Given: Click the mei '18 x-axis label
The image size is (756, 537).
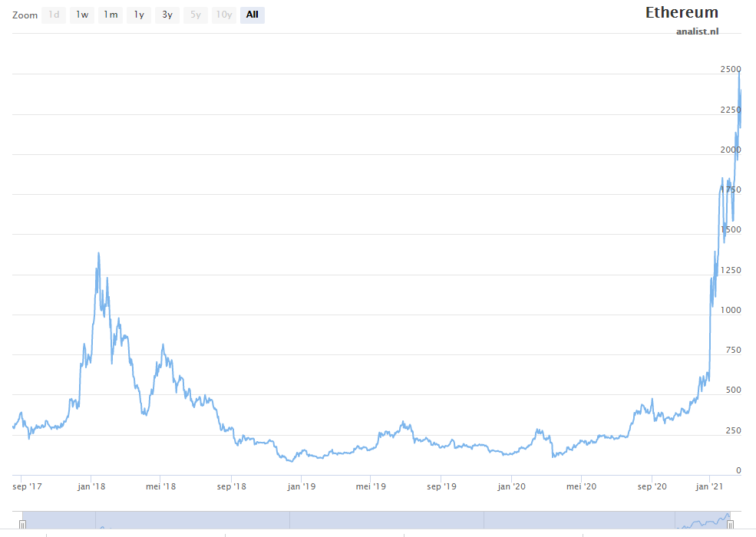Looking at the screenshot, I should tap(160, 486).
